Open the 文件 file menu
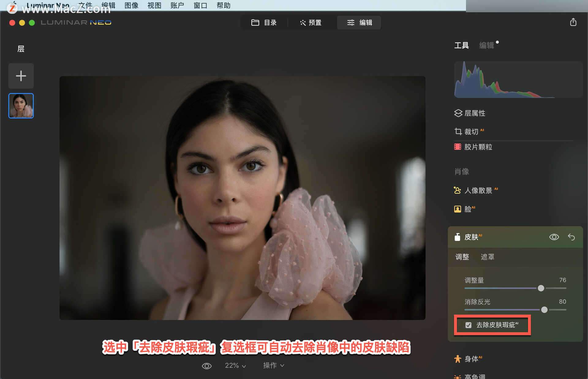 pyautogui.click(x=85, y=6)
